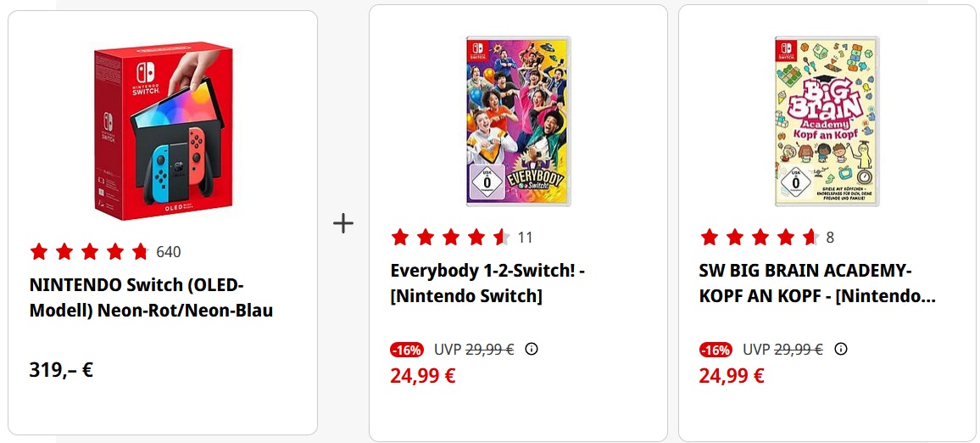Click the 8 reviews count for Big Brain Academy
This screenshot has height=443, width=980.
pyautogui.click(x=830, y=237)
